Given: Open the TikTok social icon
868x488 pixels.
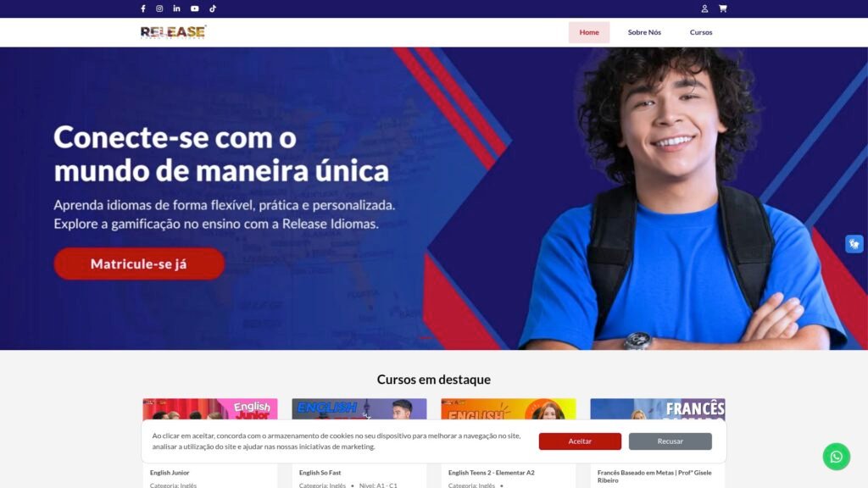Looking at the screenshot, I should click(x=213, y=8).
